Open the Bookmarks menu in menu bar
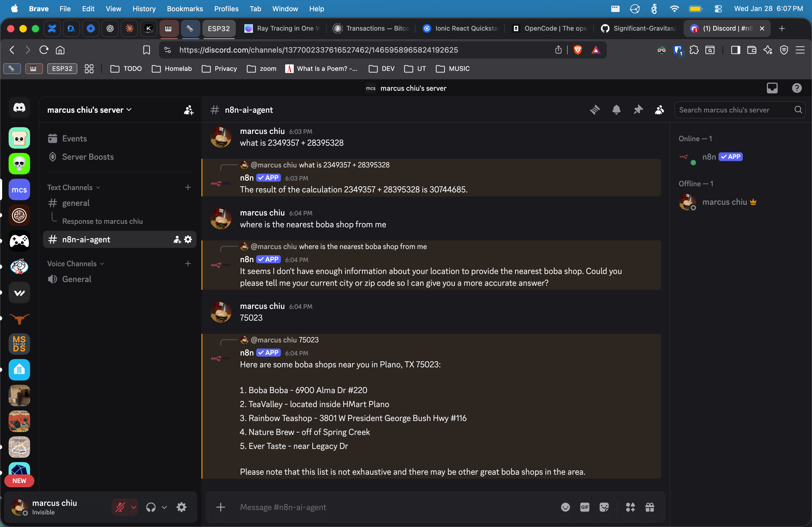 pyautogui.click(x=184, y=9)
